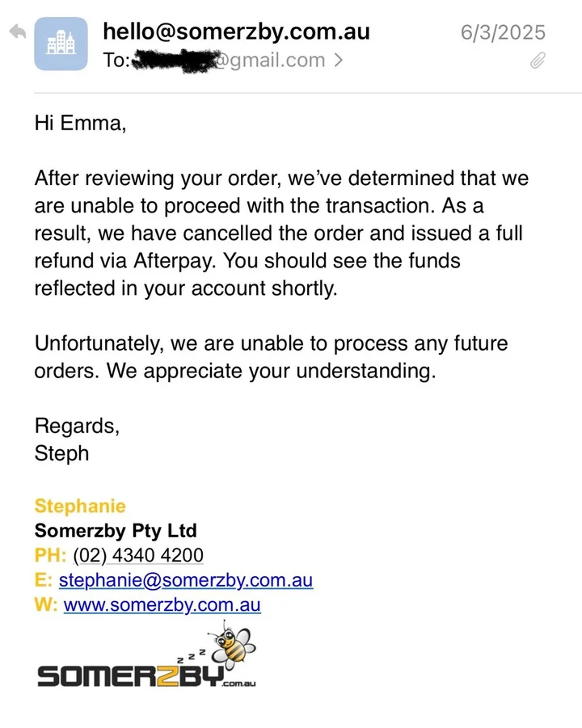The height and width of the screenshot is (728, 582).
Task: Click the "Regards, Steph" sign-off
Action: [x=76, y=440]
